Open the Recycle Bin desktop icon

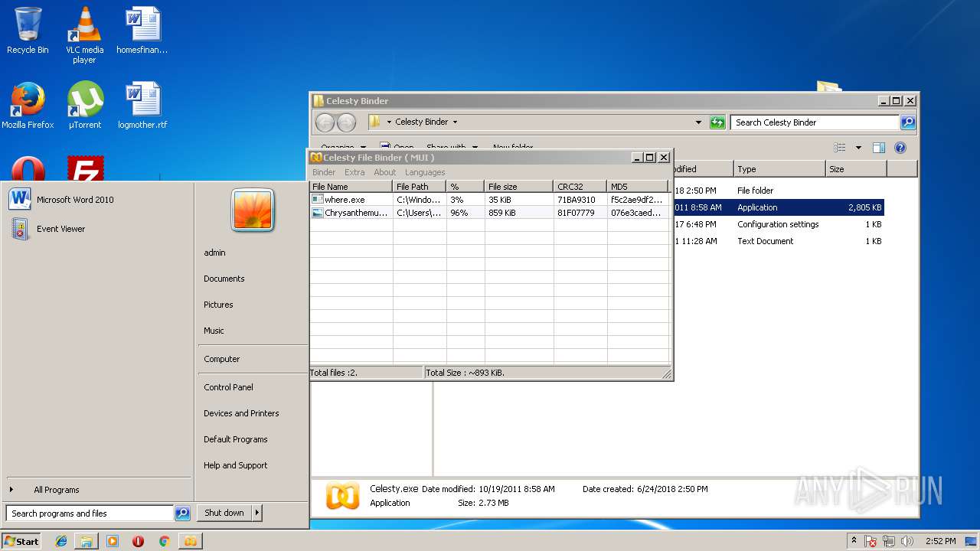click(28, 31)
